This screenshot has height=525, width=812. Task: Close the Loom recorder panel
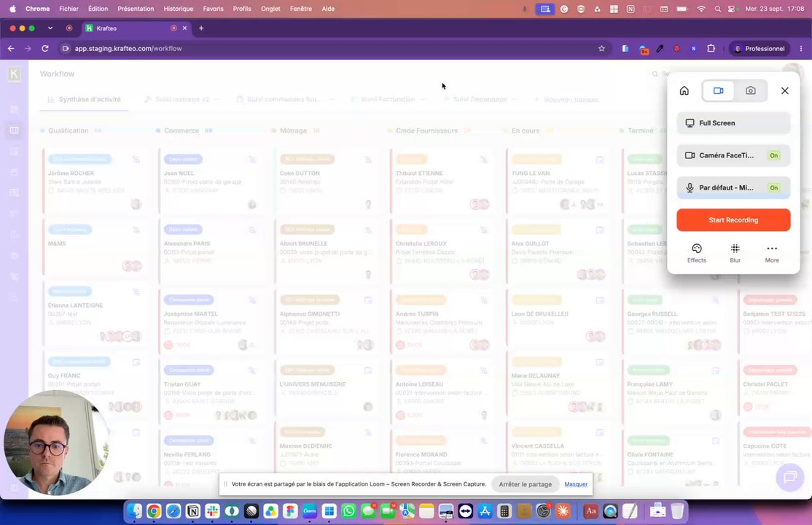point(784,90)
